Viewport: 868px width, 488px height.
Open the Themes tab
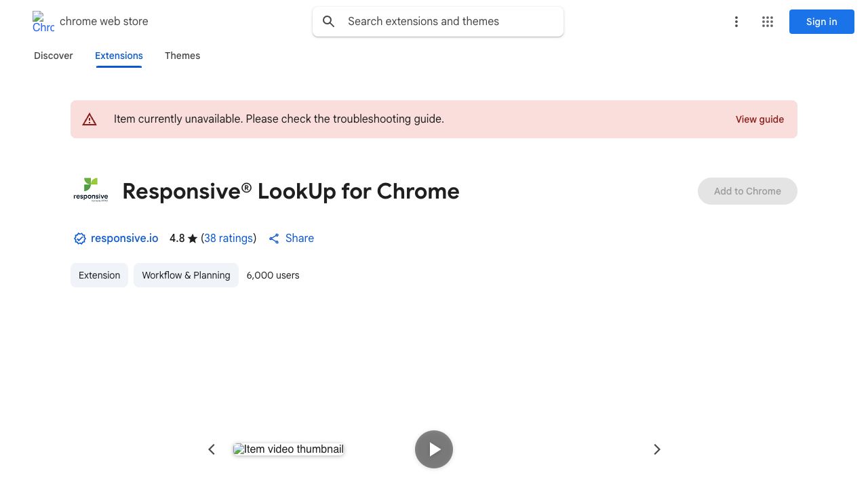pos(182,56)
